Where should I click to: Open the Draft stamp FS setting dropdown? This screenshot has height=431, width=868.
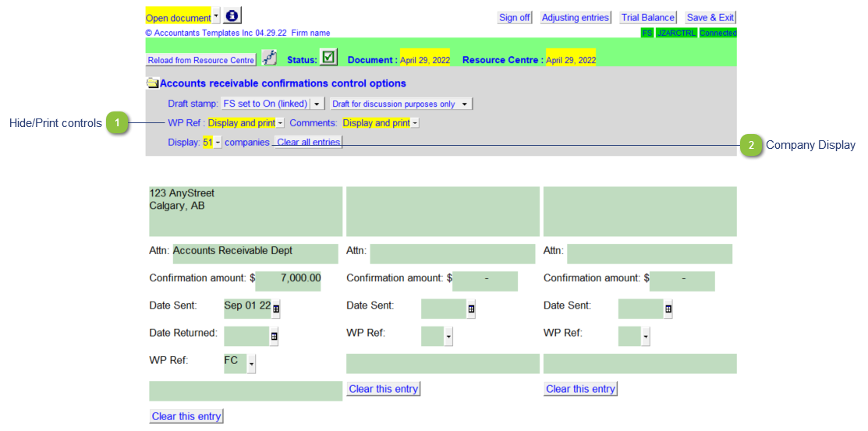pyautogui.click(x=317, y=104)
